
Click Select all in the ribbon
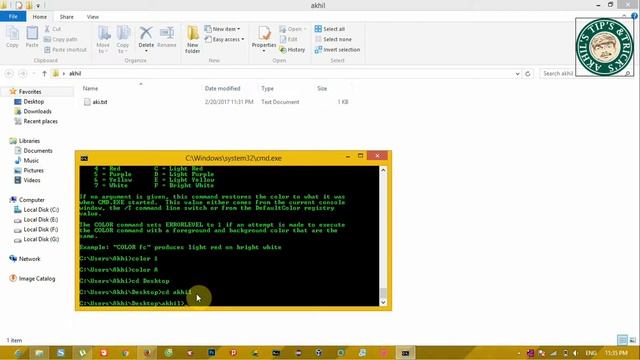pos(330,29)
